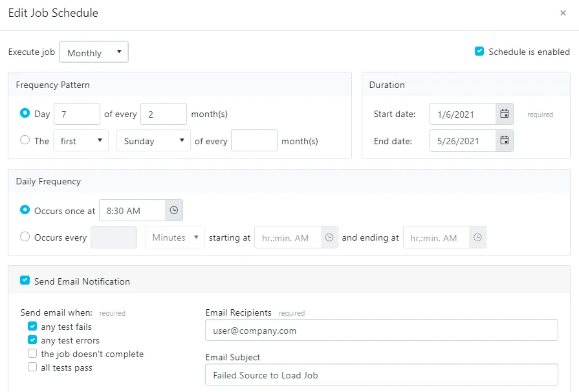Screen dimensions: 579x392
Task: Close the Edit Job Schedule dialog
Action: click(x=563, y=14)
